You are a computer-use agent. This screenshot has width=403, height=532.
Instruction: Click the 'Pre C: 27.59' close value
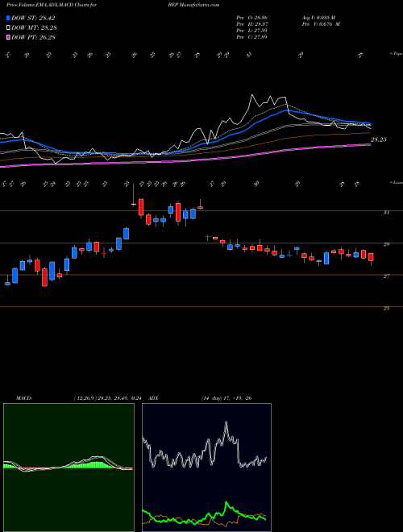coord(252,37)
